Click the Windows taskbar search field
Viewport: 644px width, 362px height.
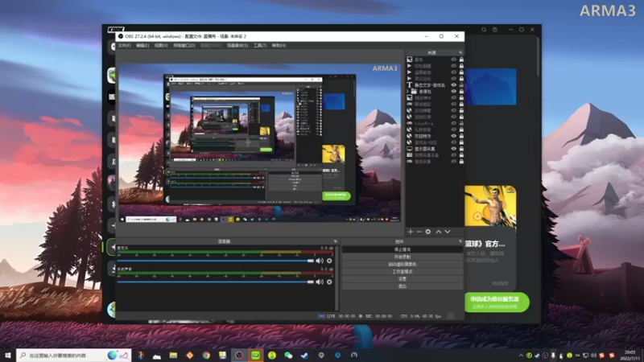coord(74,355)
